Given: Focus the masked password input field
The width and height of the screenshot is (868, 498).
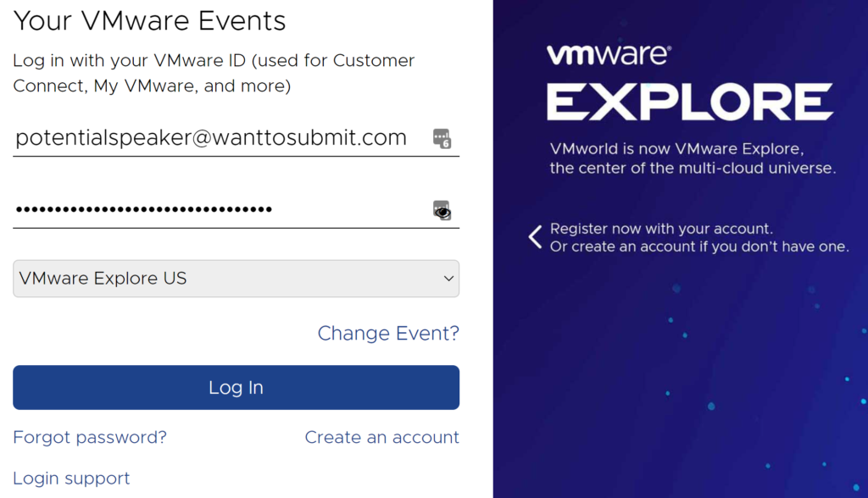Looking at the screenshot, I should [221, 210].
